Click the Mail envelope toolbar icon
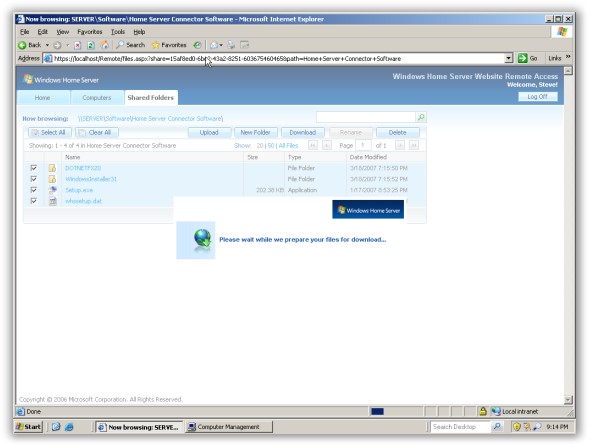The height and width of the screenshot is (446, 589). [x=214, y=45]
